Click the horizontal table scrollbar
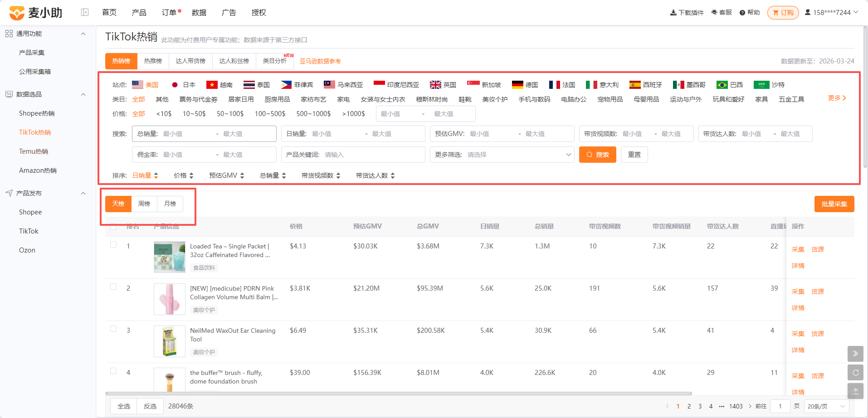This screenshot has width=868, height=418. [x=399, y=394]
